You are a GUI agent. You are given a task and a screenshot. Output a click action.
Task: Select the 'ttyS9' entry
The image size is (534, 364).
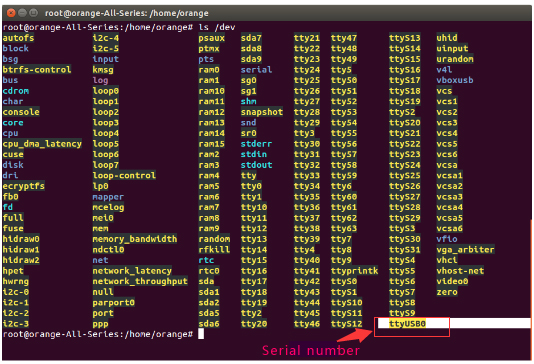click(402, 313)
